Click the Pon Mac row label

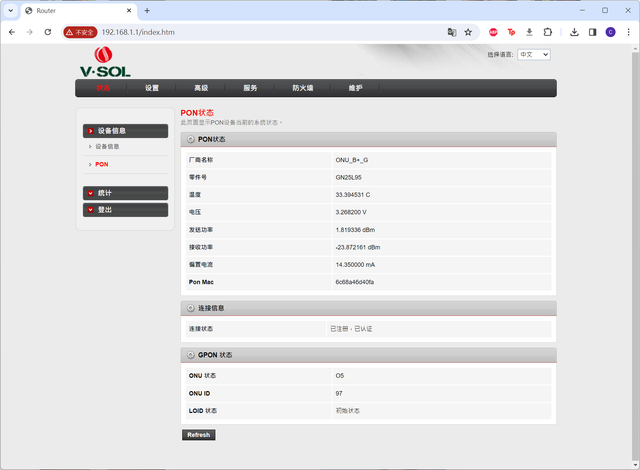[x=201, y=282]
